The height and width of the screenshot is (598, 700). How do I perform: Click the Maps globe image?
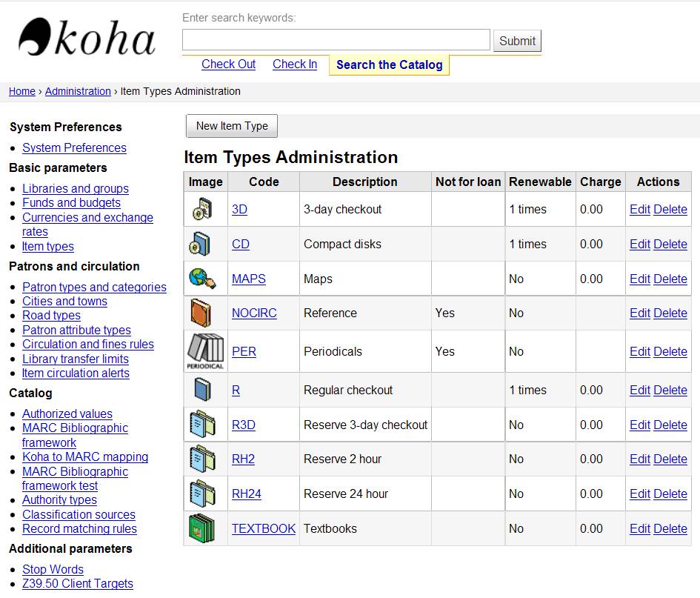pos(202,279)
